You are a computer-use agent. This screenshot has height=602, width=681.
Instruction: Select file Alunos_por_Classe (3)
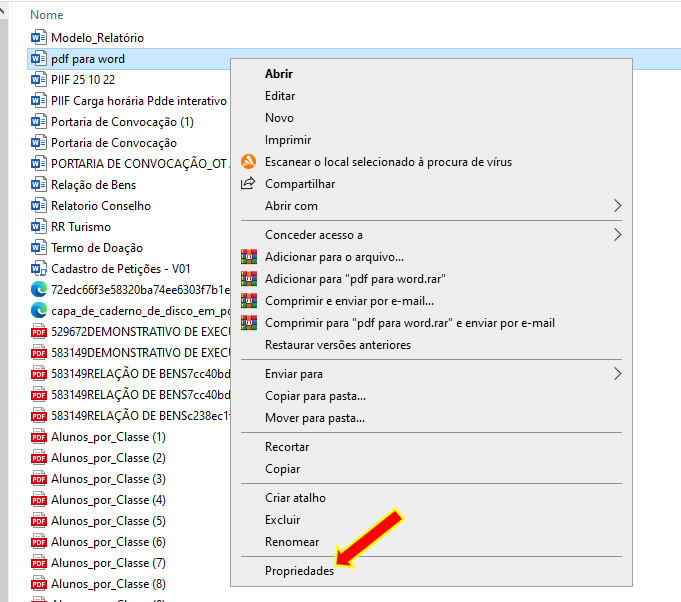pos(108,479)
